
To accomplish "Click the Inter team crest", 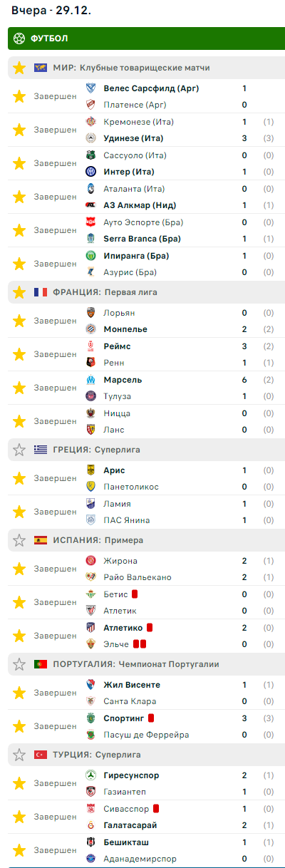I will coord(90,171).
